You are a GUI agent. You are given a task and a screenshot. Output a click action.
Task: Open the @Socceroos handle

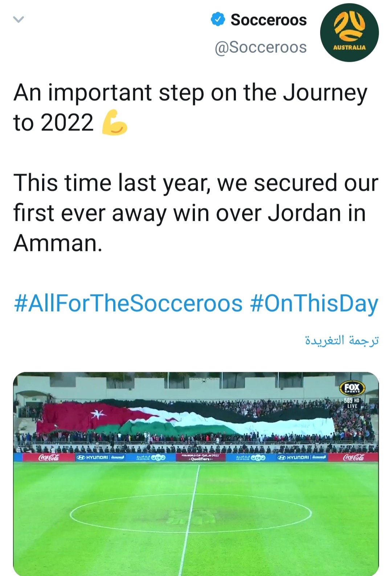click(x=261, y=47)
